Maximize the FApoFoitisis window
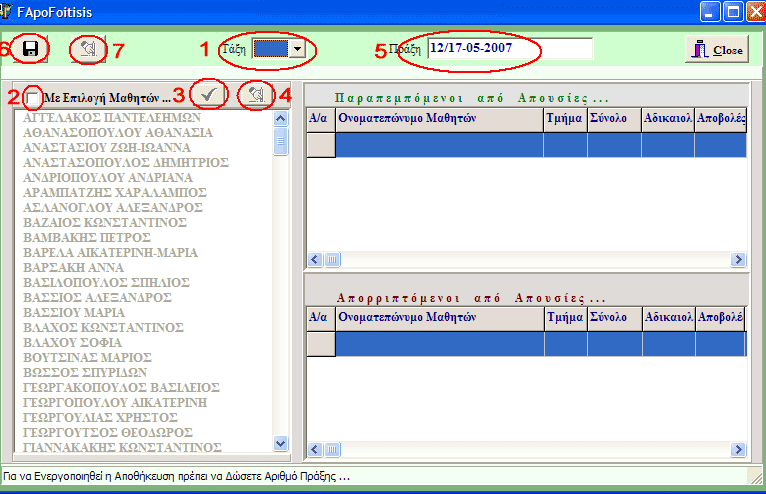Image resolution: width=766 pixels, height=494 pixels. coord(731,13)
